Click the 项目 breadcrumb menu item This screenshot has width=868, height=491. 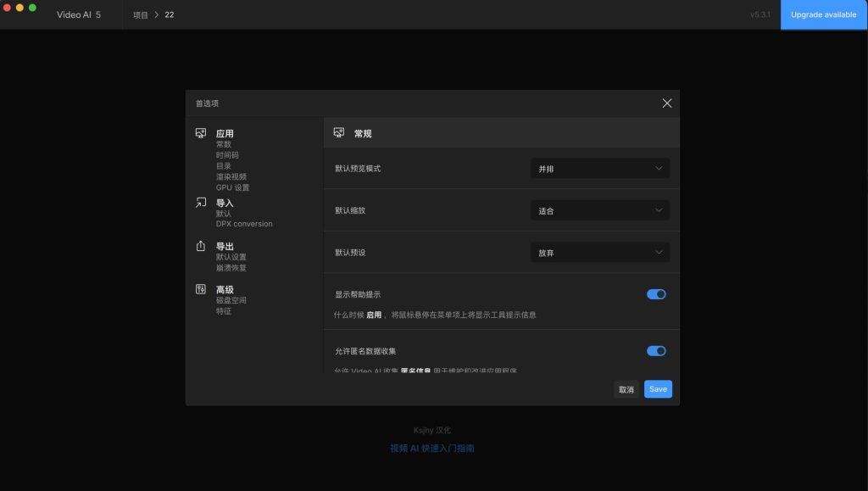click(139, 14)
